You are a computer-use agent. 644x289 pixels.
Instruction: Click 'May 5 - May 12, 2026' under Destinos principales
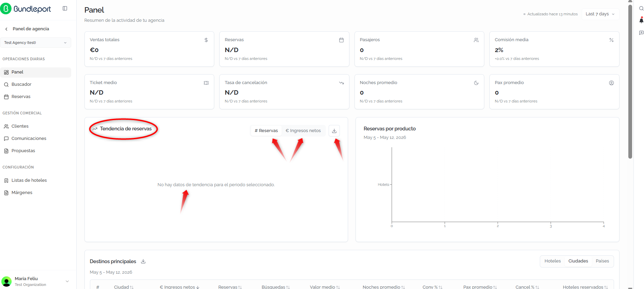(111, 272)
